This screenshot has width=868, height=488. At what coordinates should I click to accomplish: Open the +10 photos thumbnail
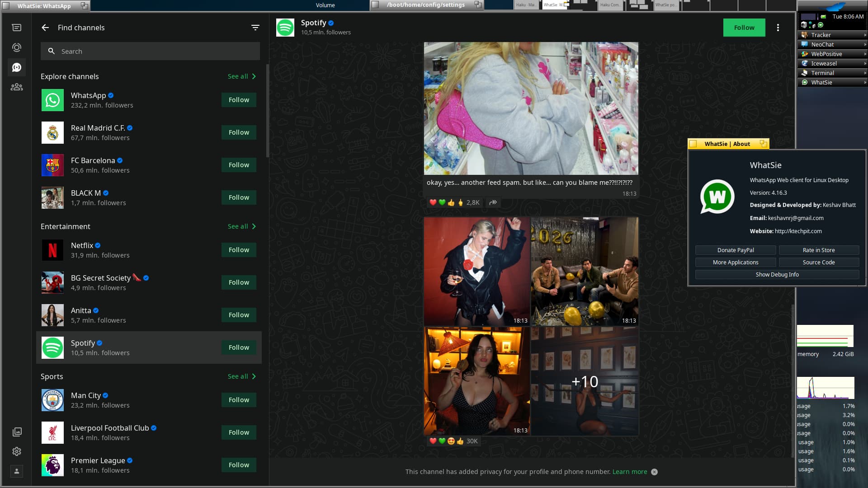(585, 381)
